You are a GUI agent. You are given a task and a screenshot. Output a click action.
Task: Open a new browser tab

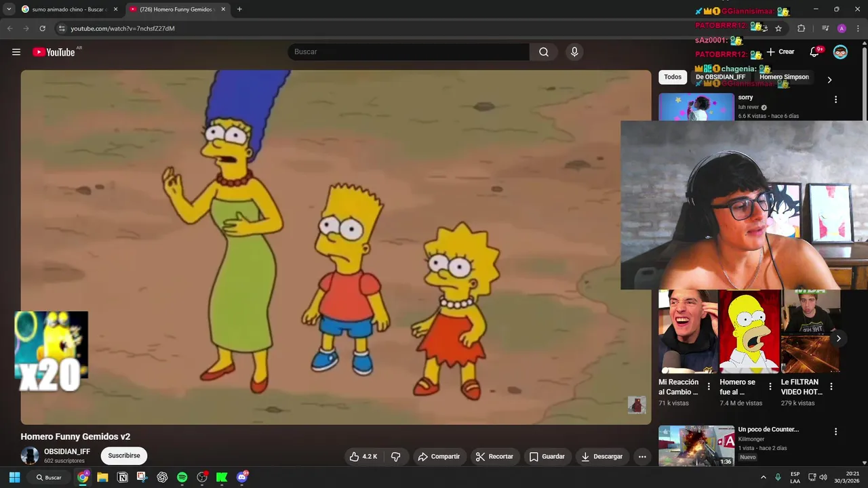239,9
